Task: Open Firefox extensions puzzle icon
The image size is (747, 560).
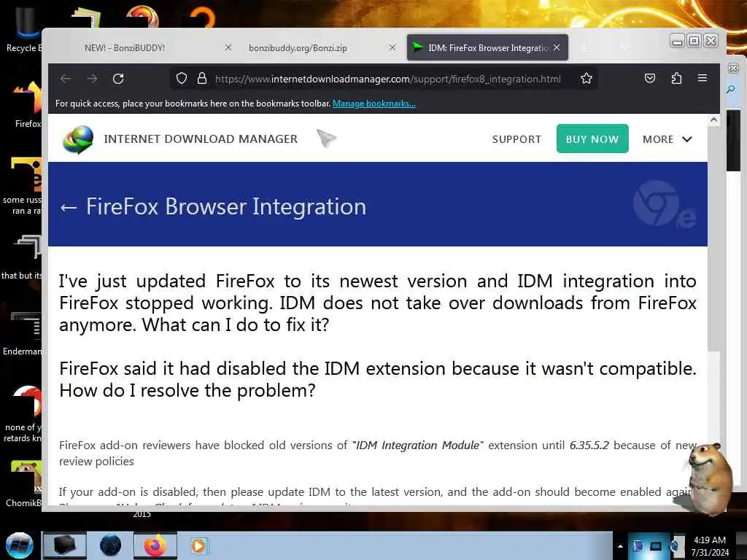Action: (676, 78)
